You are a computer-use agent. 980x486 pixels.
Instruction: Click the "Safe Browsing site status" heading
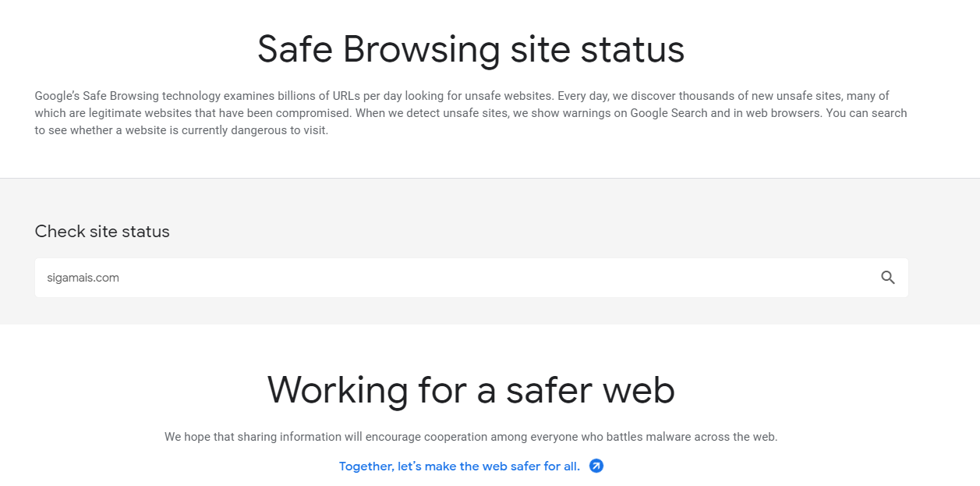point(471,49)
